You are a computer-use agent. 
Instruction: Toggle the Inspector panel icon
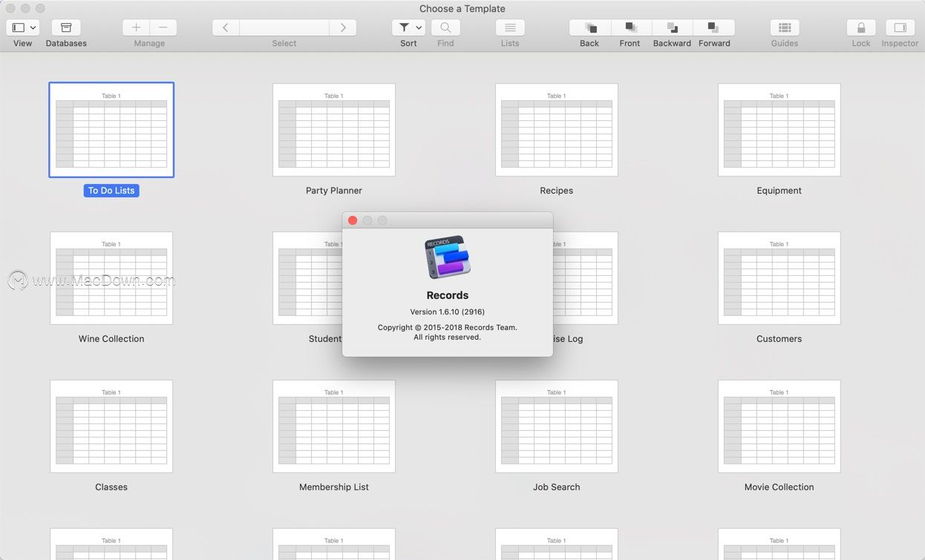coord(900,27)
